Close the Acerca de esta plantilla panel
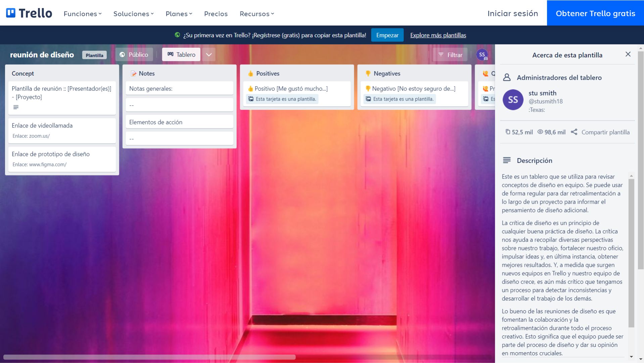The image size is (644, 363). pos(628,54)
